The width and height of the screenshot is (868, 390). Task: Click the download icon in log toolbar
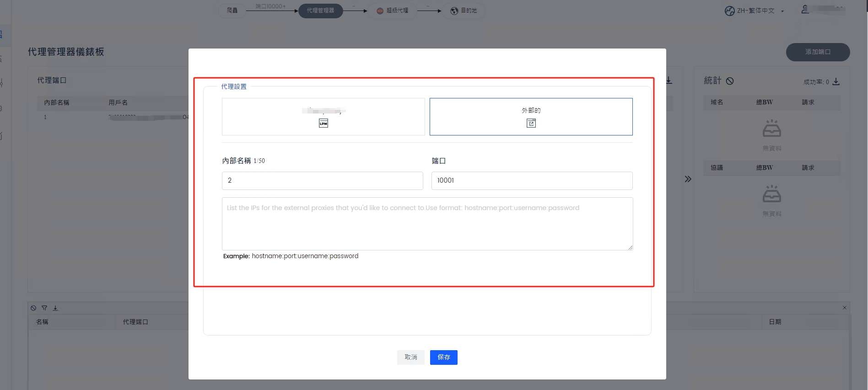pos(55,308)
